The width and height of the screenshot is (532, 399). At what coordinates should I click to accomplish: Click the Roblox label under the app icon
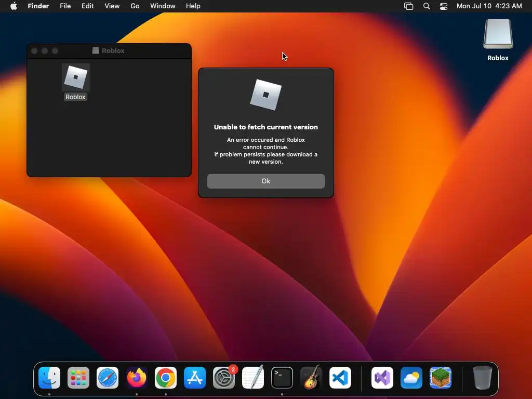[75, 97]
